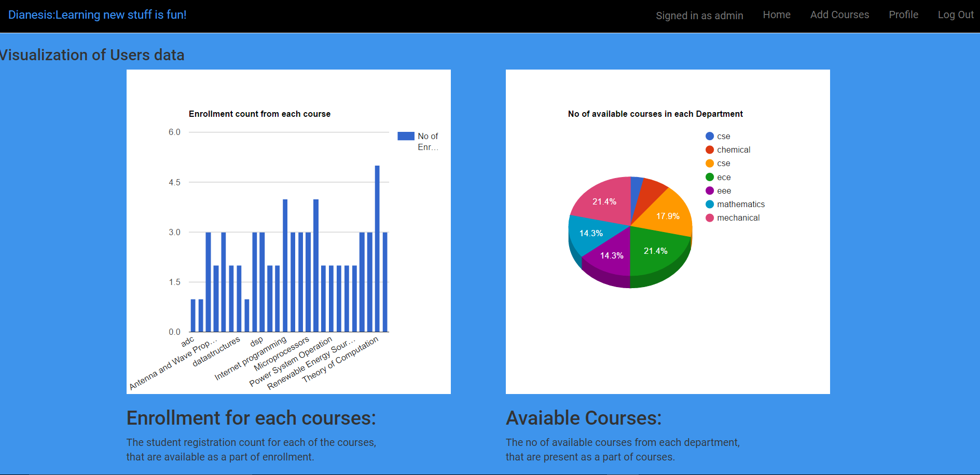Click the Dianesis brand title link

pyautogui.click(x=97, y=15)
